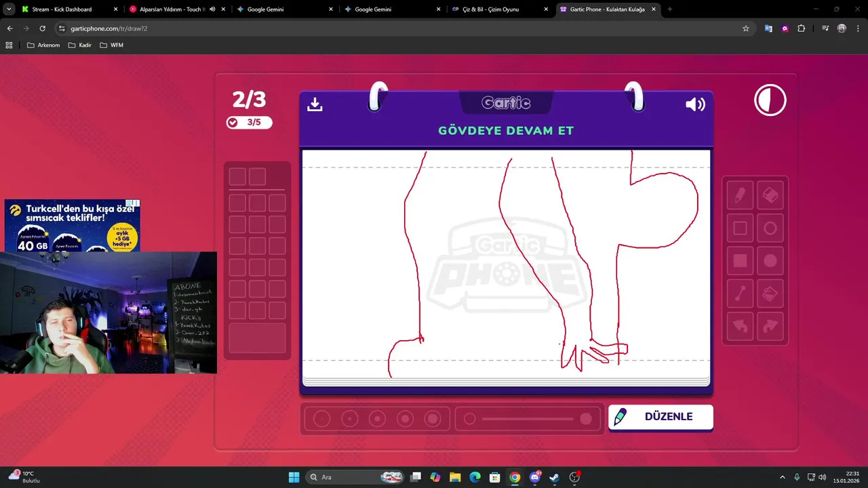Open the Turkcell advertisement banner
The width and height of the screenshot is (868, 488).
(x=72, y=225)
